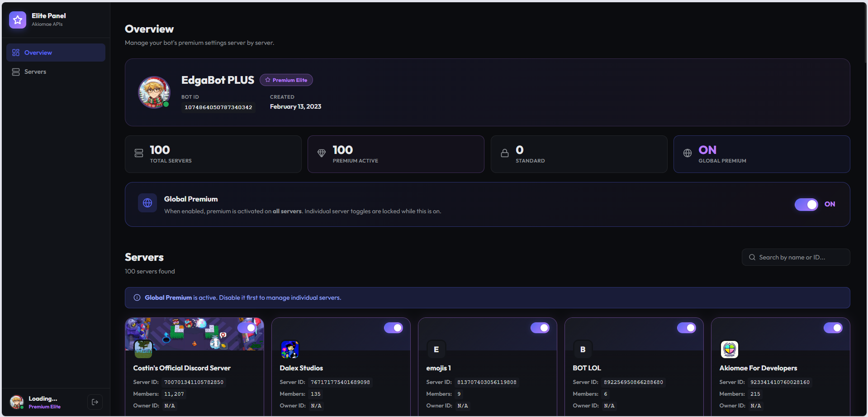The width and height of the screenshot is (868, 417).
Task: Click the BOT LOL letter B icon
Action: pyautogui.click(x=583, y=350)
